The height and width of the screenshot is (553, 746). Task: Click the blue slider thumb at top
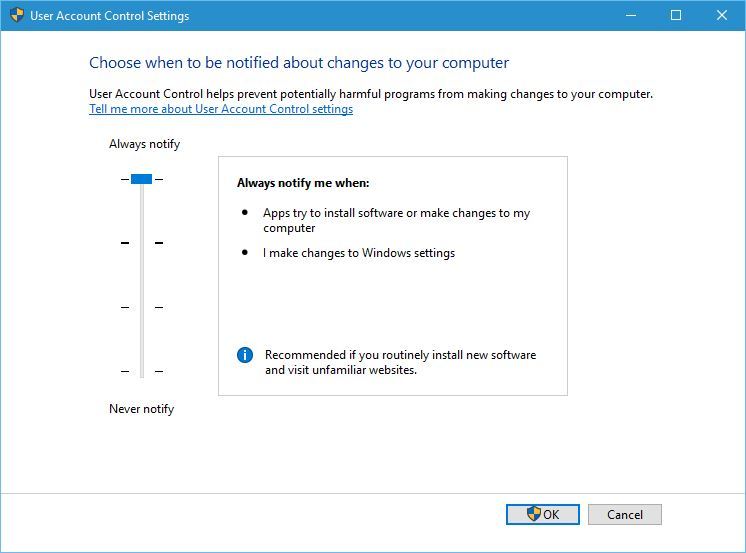tap(141, 179)
